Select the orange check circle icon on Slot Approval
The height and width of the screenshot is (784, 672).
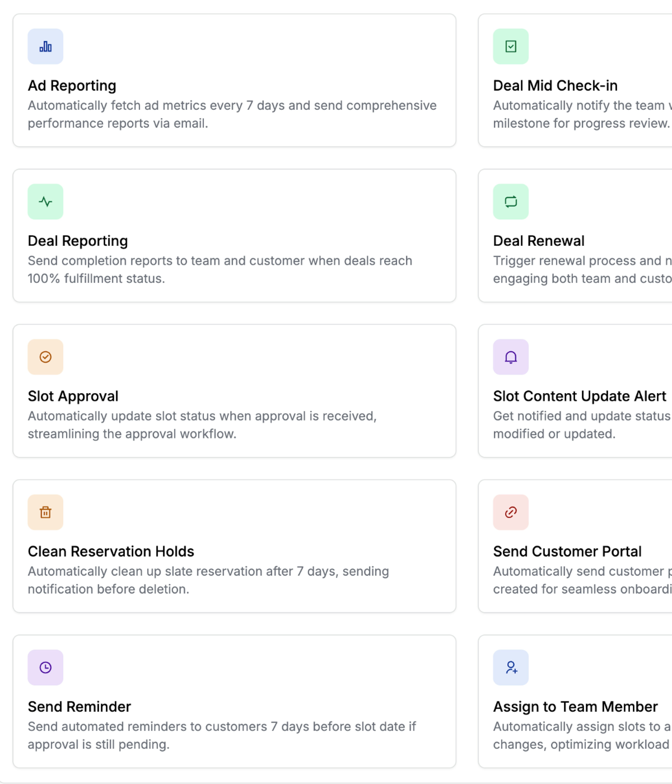(45, 356)
